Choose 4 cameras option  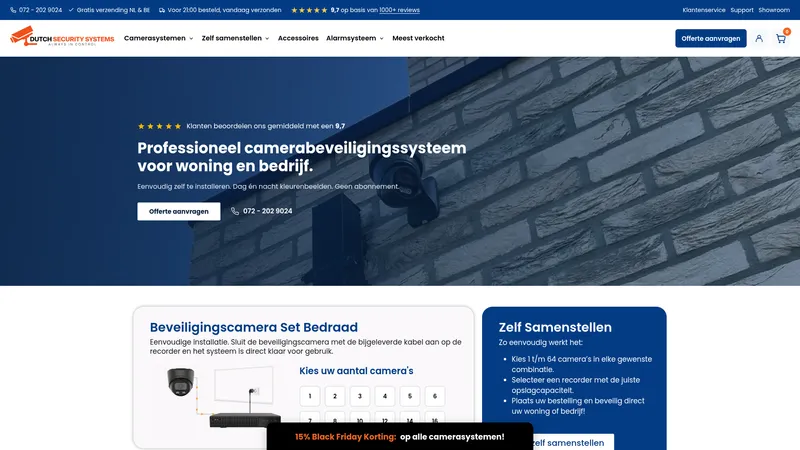(385, 396)
